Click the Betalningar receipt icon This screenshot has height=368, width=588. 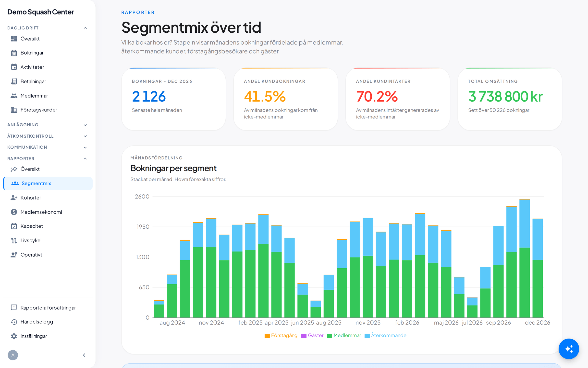pyautogui.click(x=14, y=81)
